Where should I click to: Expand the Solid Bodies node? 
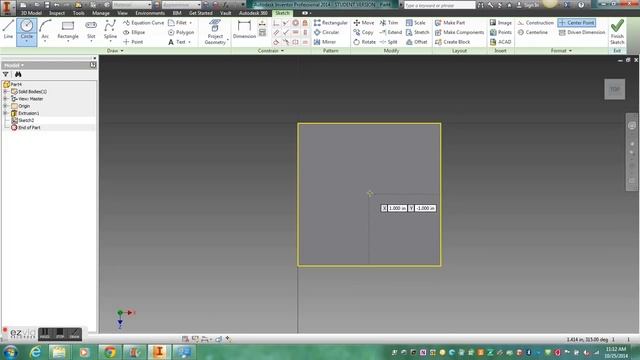pyautogui.click(x=6, y=92)
